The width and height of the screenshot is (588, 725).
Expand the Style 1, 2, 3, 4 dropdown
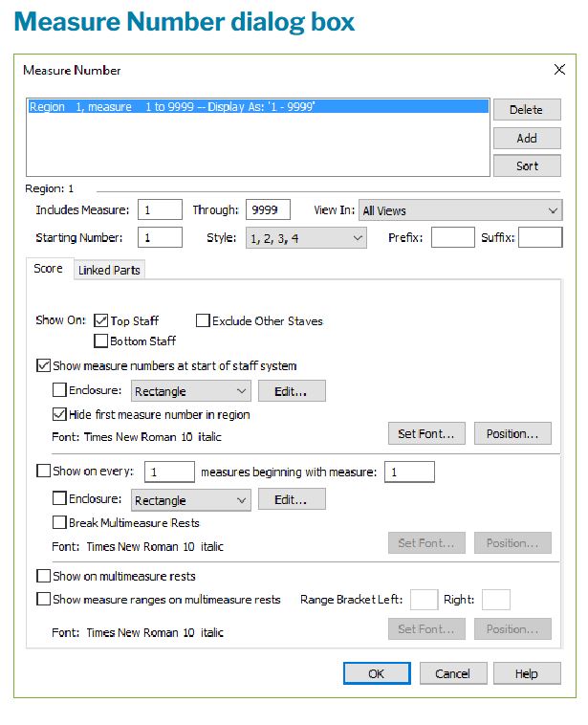click(x=305, y=238)
